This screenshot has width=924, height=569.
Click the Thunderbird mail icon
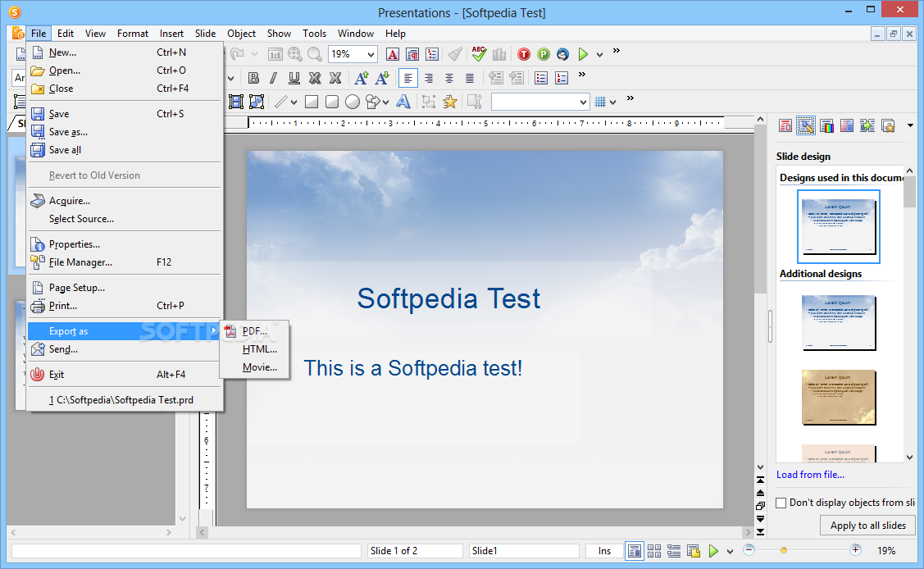pos(562,54)
